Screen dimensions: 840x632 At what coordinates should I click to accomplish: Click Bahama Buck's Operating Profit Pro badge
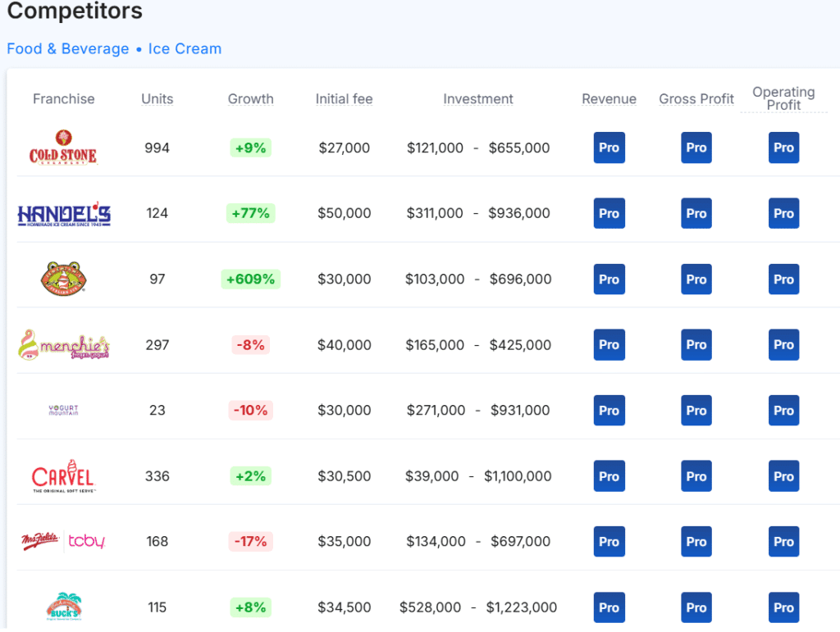783,607
